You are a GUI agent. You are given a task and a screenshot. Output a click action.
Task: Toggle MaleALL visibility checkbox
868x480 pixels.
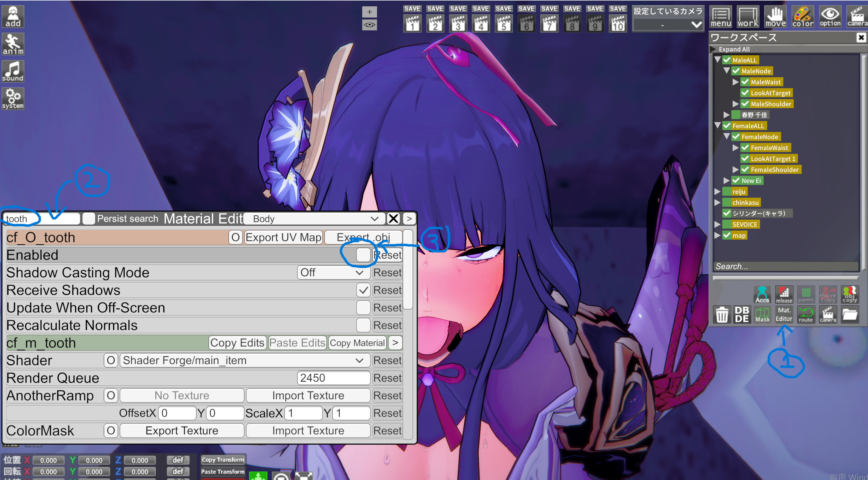[x=727, y=60]
